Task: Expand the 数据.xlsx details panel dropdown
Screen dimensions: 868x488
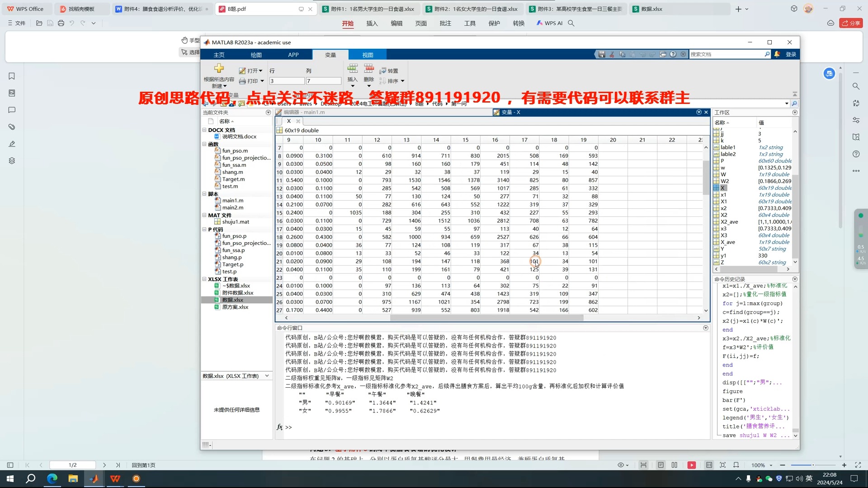Action: click(x=267, y=376)
